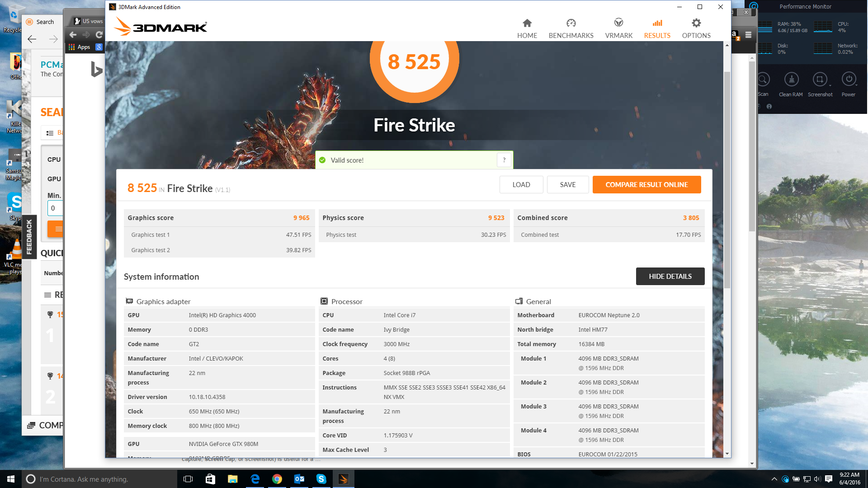
Task: Click the 3DMark taskbar icon
Action: [x=344, y=479]
